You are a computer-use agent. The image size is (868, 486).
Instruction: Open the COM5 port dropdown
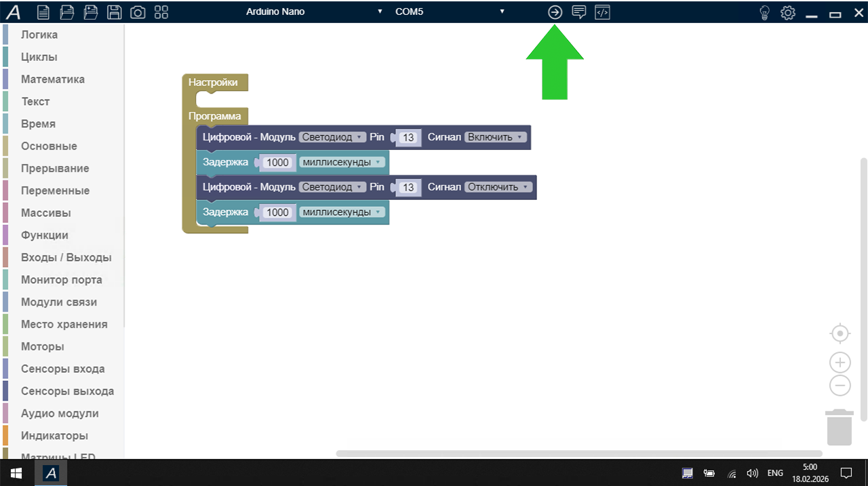[449, 12]
